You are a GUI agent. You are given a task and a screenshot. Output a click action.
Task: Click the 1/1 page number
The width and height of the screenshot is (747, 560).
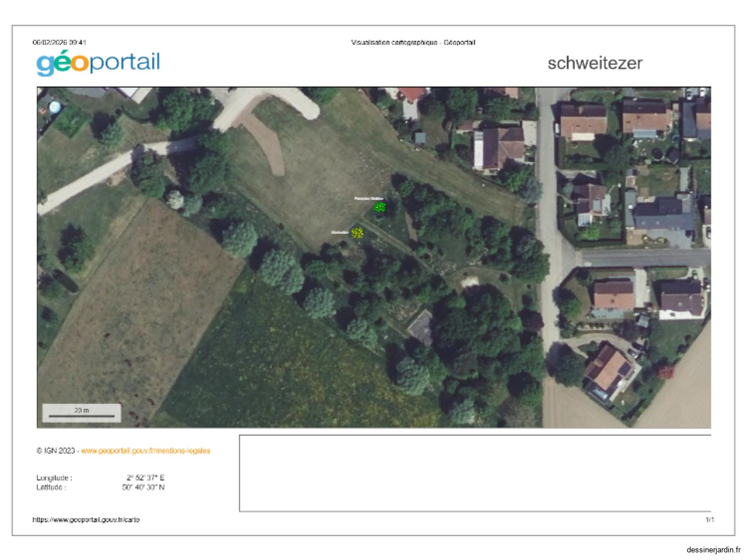pos(709,520)
